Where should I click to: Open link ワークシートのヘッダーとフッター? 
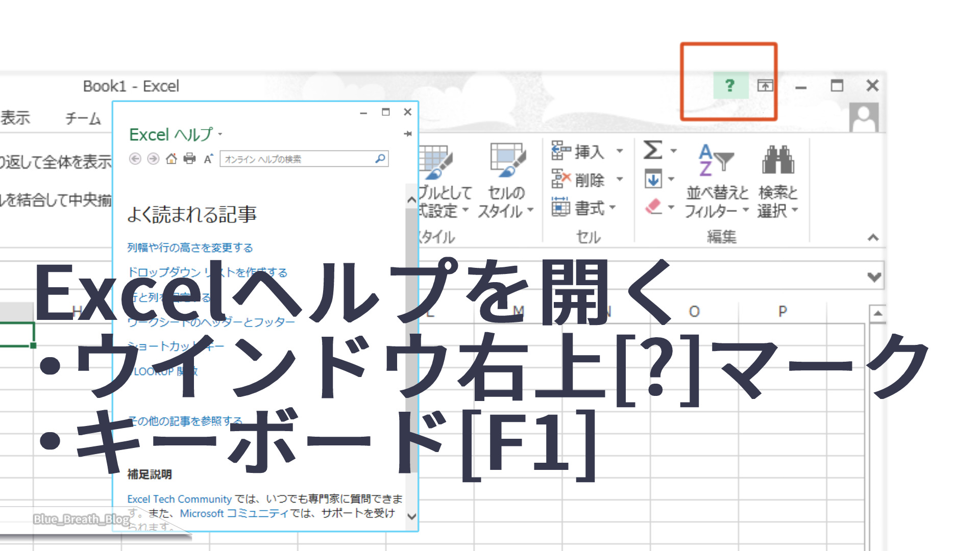(x=211, y=322)
